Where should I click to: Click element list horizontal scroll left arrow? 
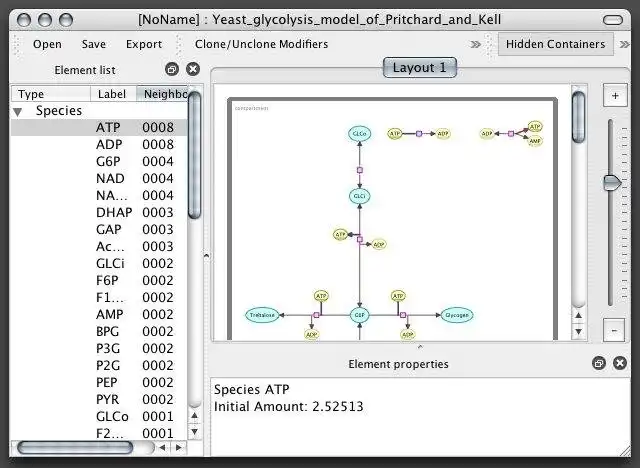pyautogui.click(x=162, y=448)
